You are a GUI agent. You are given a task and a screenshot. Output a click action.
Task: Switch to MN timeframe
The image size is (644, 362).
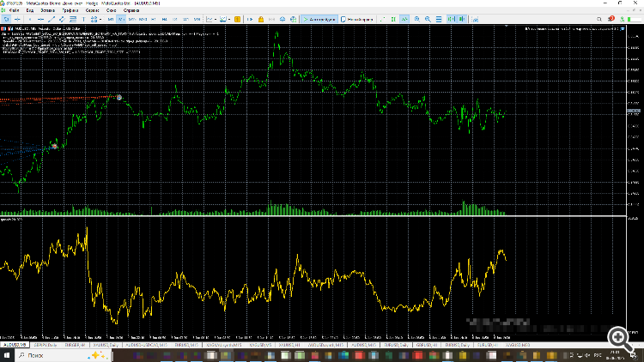tap(197, 19)
